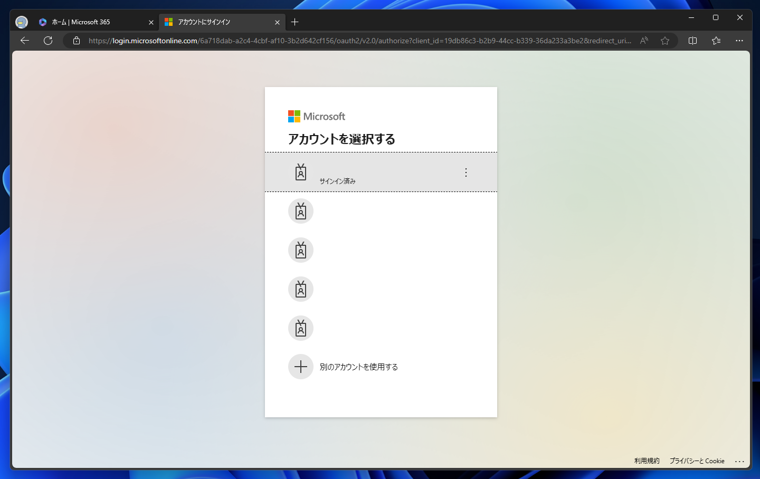Switch to the Microsoft 365 home tab
This screenshot has width=760, height=479.
96,22
